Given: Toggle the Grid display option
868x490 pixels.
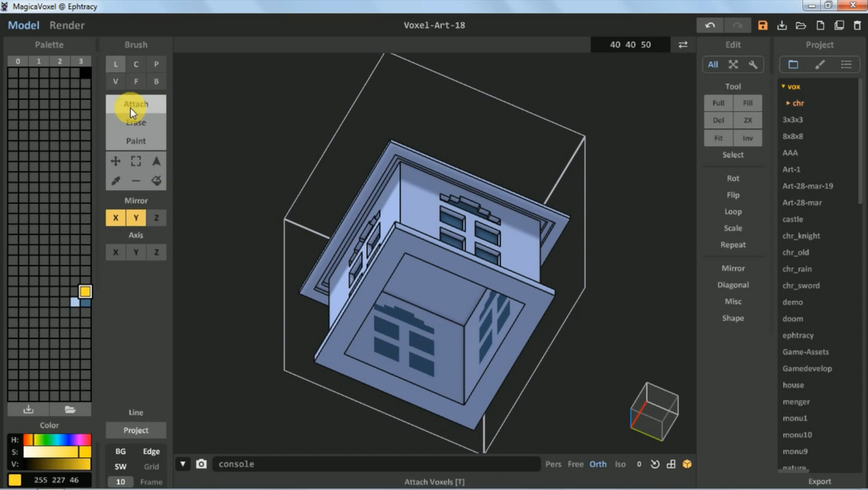Looking at the screenshot, I should coord(151,467).
